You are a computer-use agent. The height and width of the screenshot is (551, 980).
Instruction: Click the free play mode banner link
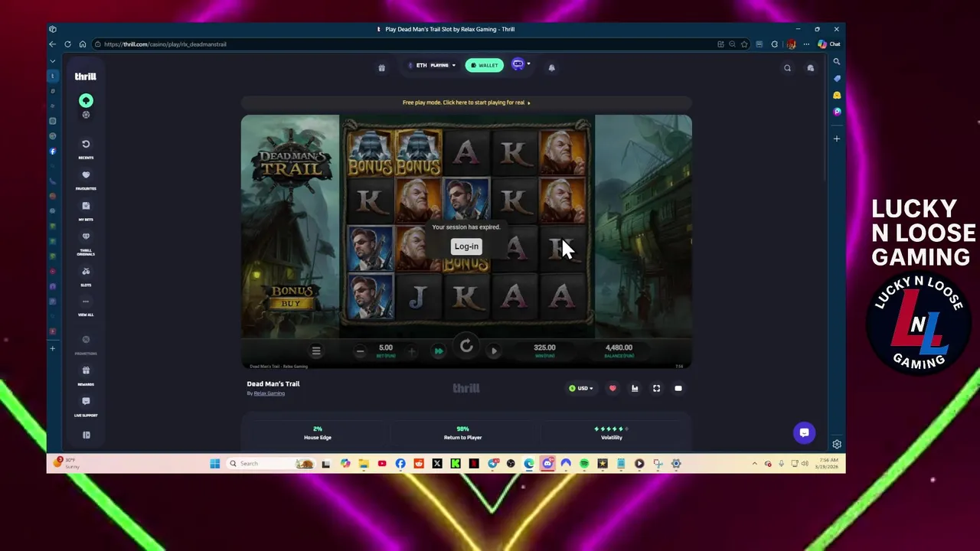coord(466,103)
